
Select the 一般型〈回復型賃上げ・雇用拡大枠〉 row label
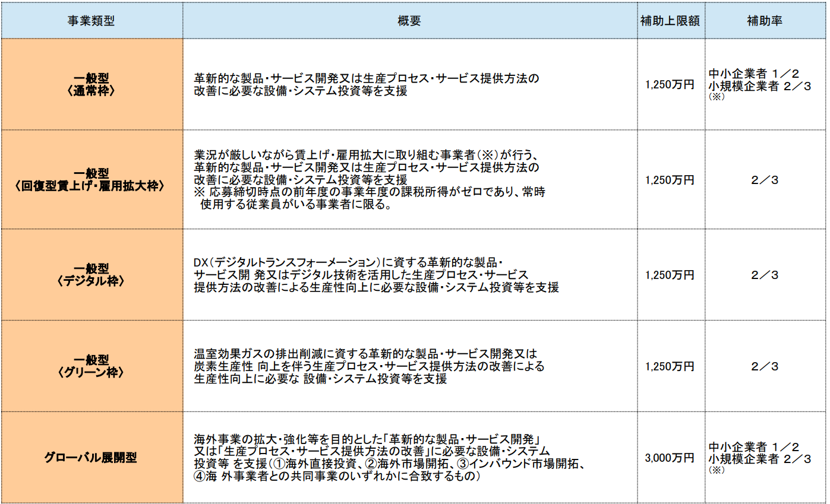click(x=92, y=178)
